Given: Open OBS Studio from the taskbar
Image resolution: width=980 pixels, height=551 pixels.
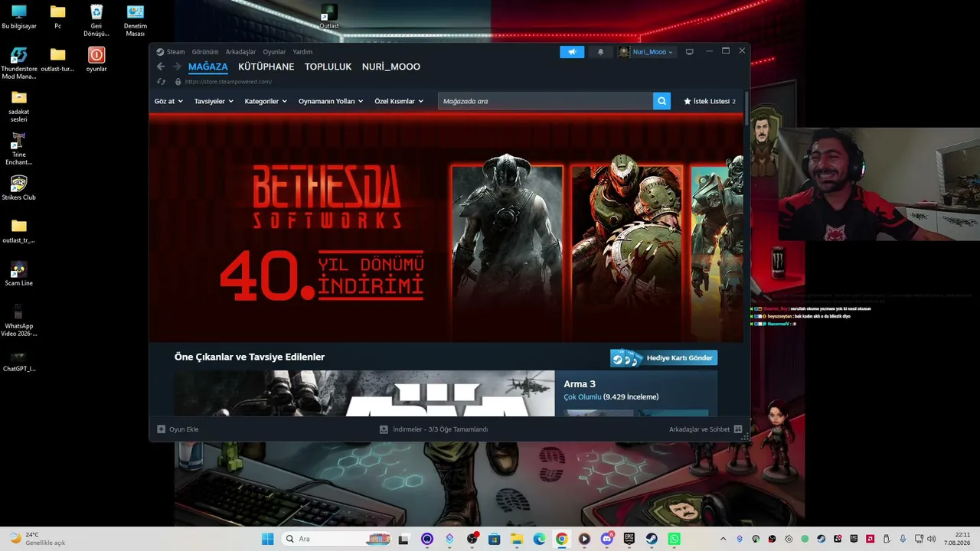Looking at the screenshot, I should pyautogui.click(x=472, y=539).
